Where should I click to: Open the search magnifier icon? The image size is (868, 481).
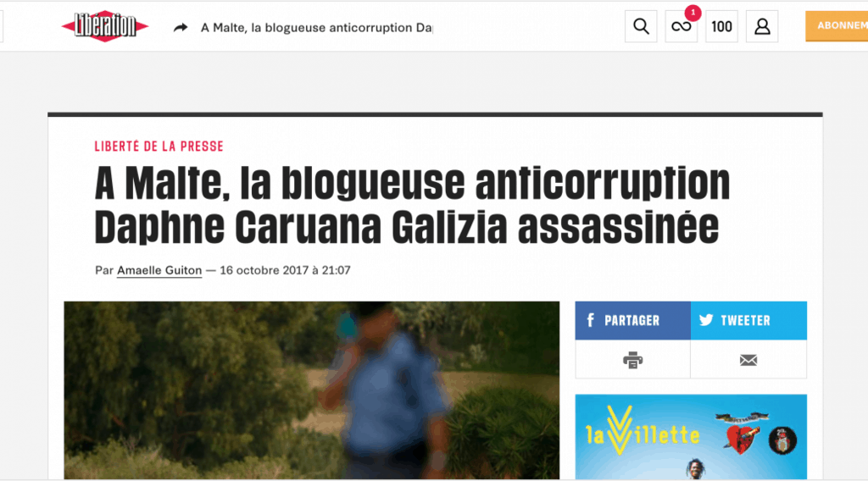[641, 26]
